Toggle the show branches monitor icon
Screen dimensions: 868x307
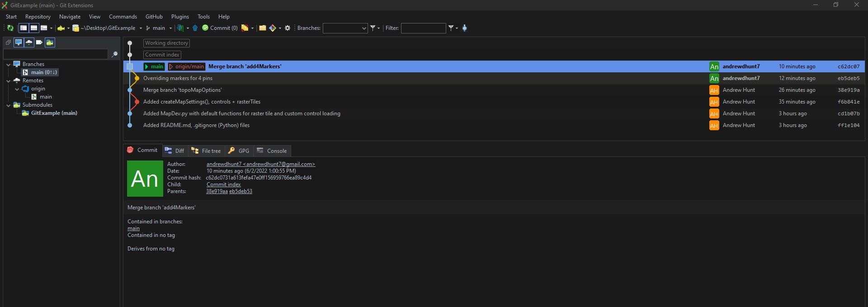click(x=19, y=43)
